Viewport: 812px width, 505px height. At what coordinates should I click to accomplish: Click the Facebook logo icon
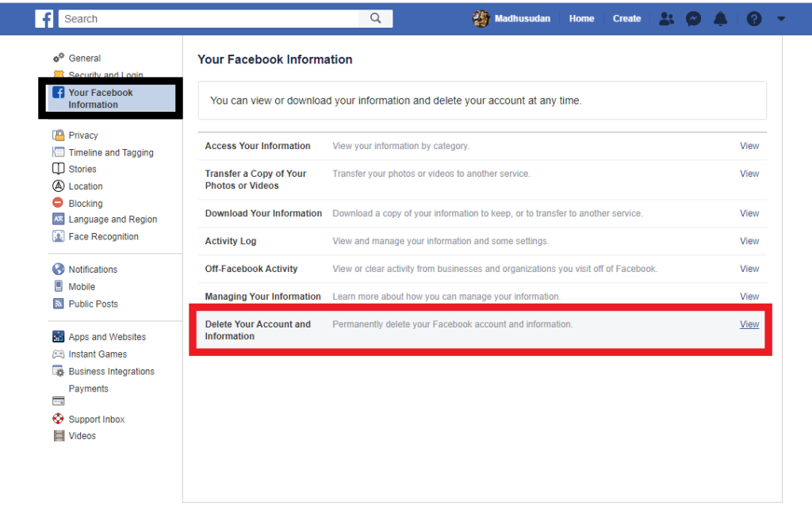tap(44, 19)
